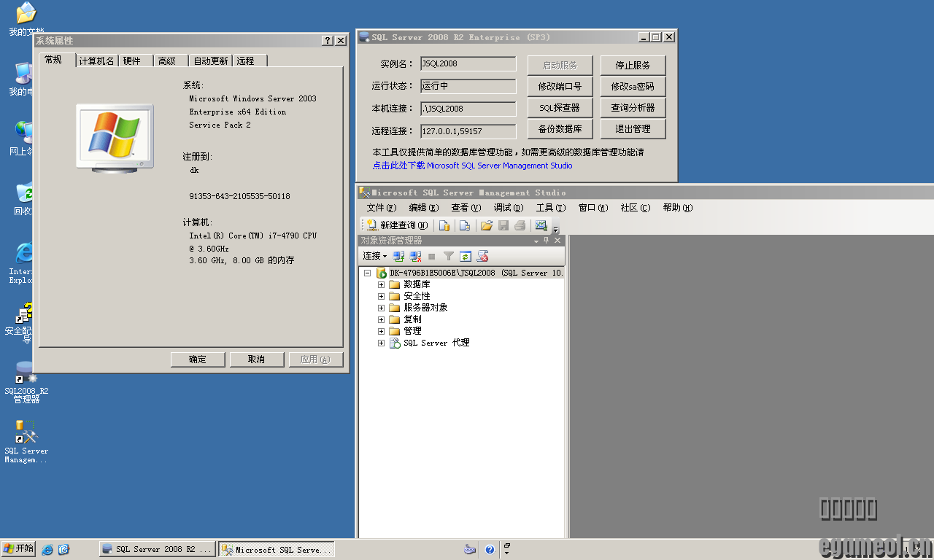Open the 工具 (Tools) menu
The height and width of the screenshot is (560, 934).
[550, 208]
